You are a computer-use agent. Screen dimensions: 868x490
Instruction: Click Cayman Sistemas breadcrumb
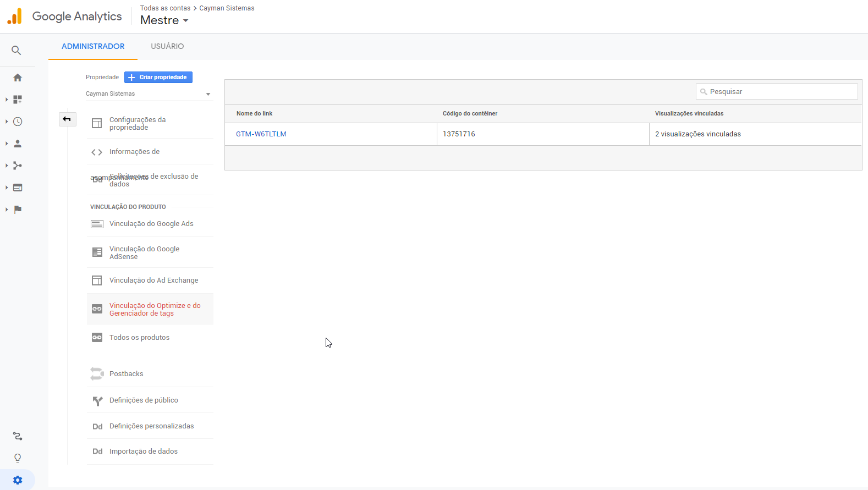pos(227,8)
